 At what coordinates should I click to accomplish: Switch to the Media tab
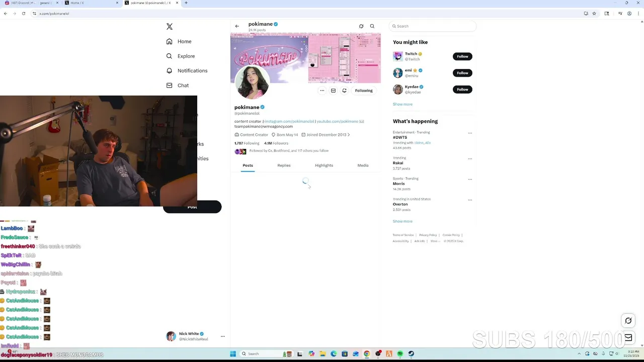(363, 165)
